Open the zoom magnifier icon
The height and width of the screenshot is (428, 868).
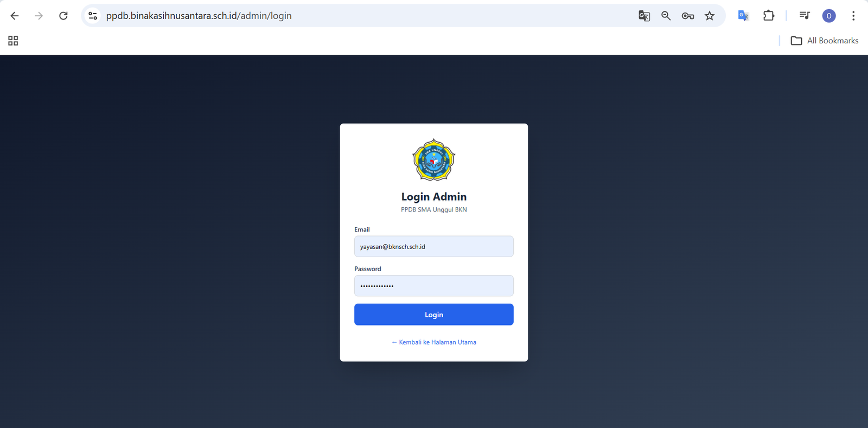tap(666, 16)
